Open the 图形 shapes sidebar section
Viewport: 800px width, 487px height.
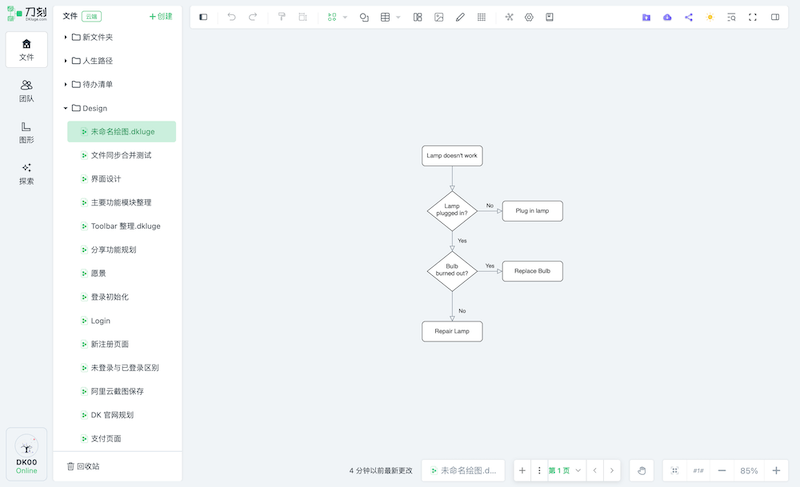point(26,132)
